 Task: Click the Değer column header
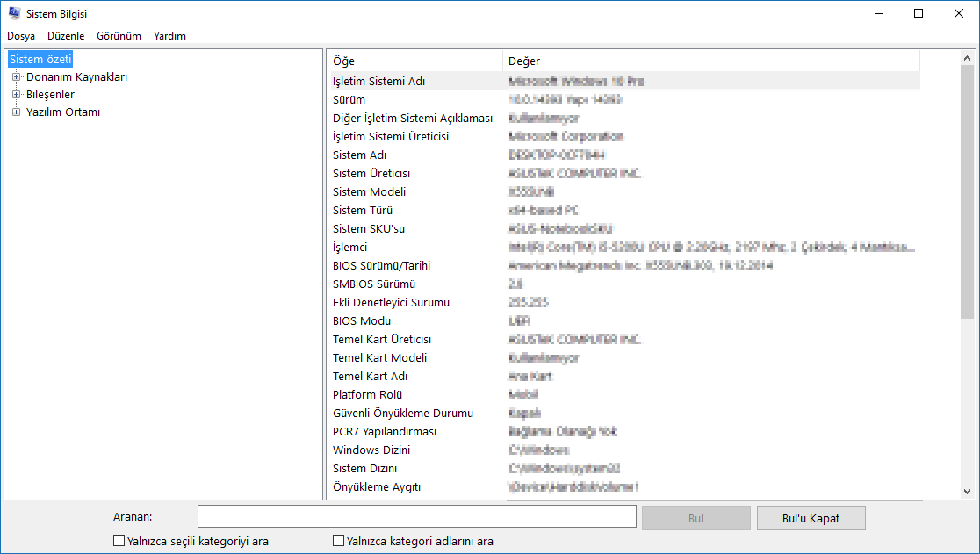pos(711,61)
